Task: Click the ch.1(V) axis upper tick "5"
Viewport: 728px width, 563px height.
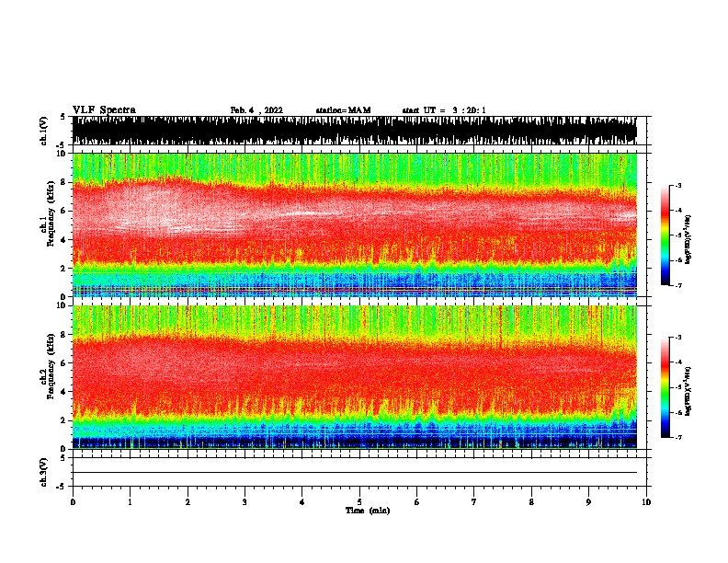Action: pos(63,117)
